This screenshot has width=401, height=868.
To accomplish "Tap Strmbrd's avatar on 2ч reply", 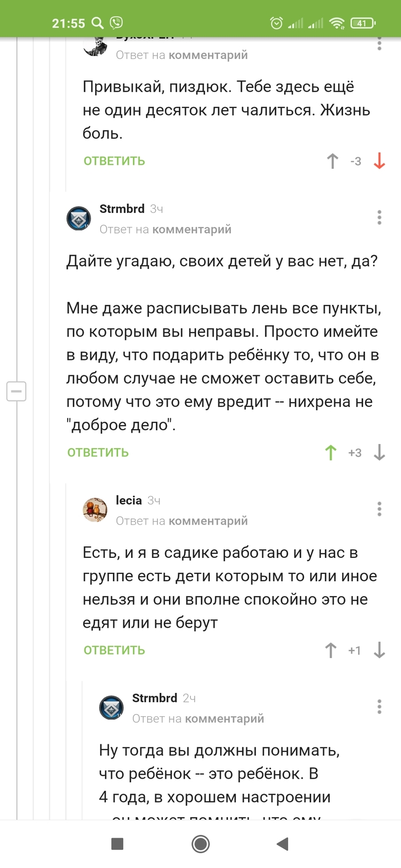I will coord(112,707).
